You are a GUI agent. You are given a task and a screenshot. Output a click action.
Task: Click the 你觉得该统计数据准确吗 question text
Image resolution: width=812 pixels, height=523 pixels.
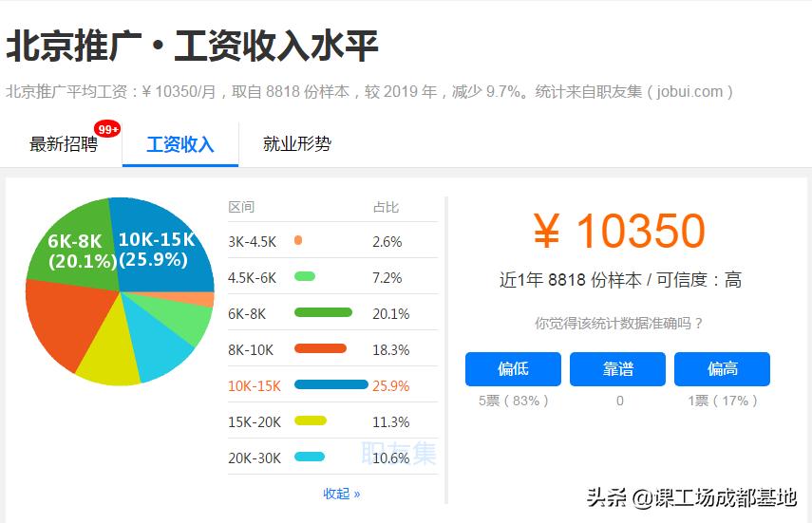tap(619, 324)
